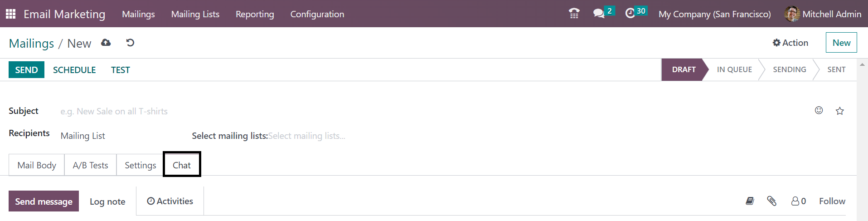Switch to the A/B Tests tab

[x=91, y=165]
